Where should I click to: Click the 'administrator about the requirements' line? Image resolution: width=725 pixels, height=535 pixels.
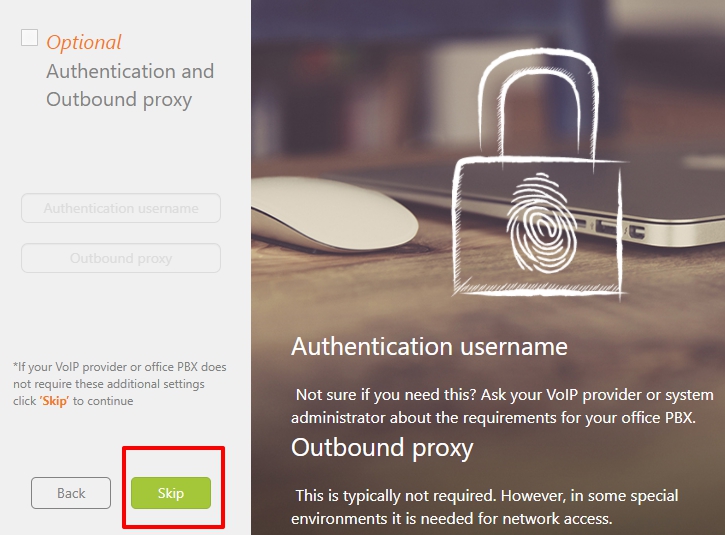493,418
